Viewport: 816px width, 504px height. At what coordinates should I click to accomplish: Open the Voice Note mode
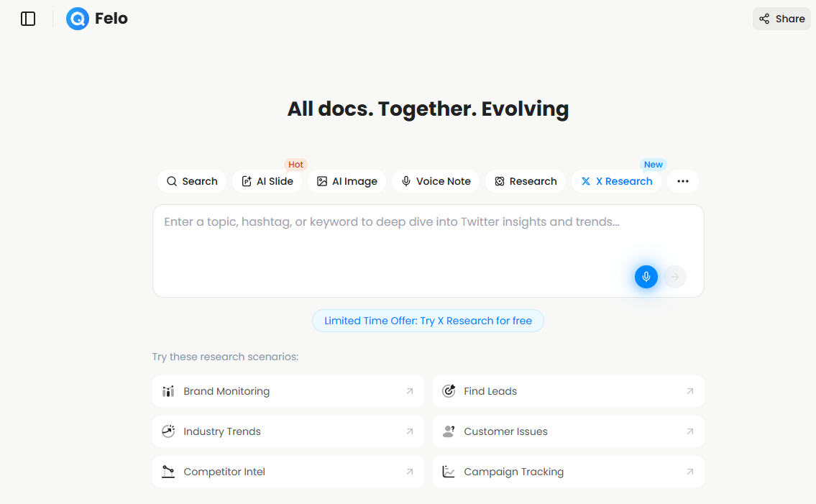pos(436,181)
